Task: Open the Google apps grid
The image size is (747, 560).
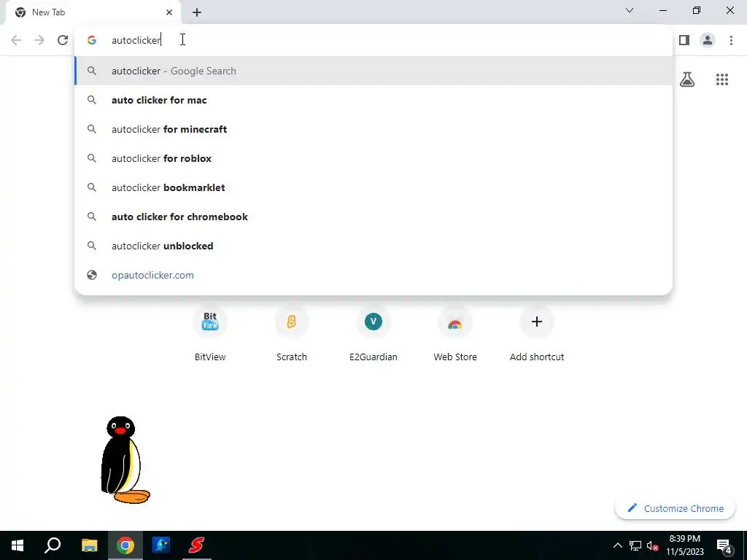Action: tap(722, 79)
